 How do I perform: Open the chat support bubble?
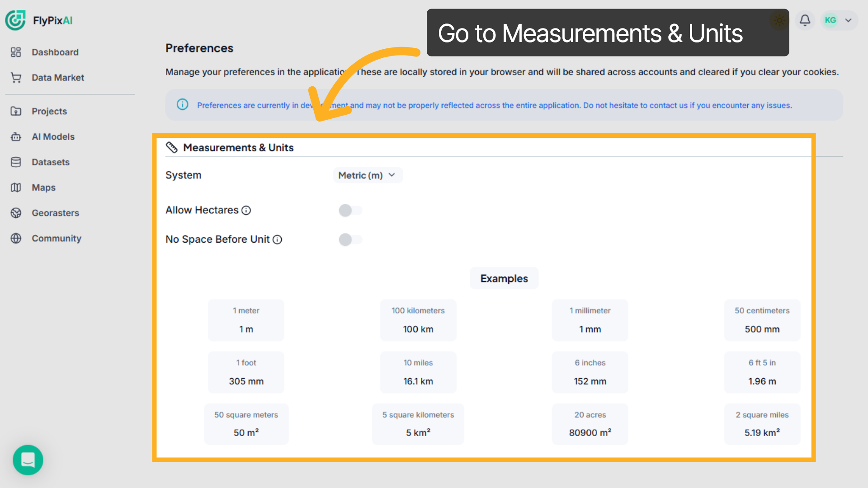click(x=28, y=460)
